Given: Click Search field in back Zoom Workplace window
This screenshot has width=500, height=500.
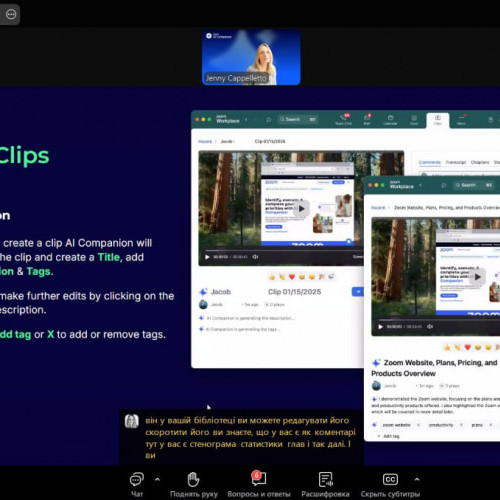Looking at the screenshot, I should pos(298,119).
